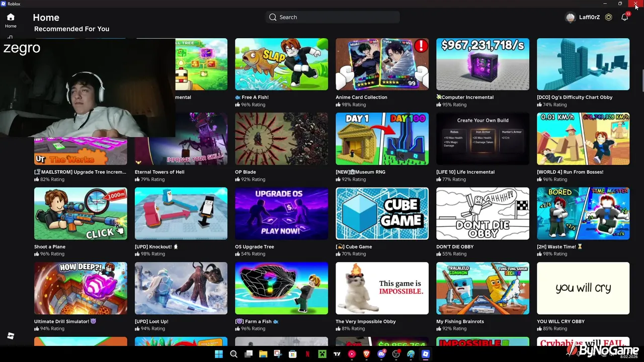Image resolution: width=644 pixels, height=362 pixels.
Task: Click the MAELSTROM Upgrade Tree title
Action: pos(80,172)
